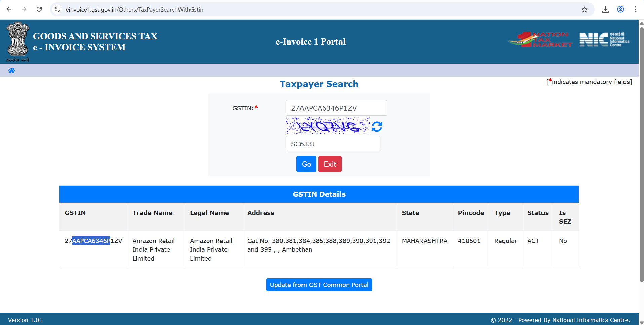644x325 pixels.
Task: Refresh the captcha image
Action: click(377, 127)
